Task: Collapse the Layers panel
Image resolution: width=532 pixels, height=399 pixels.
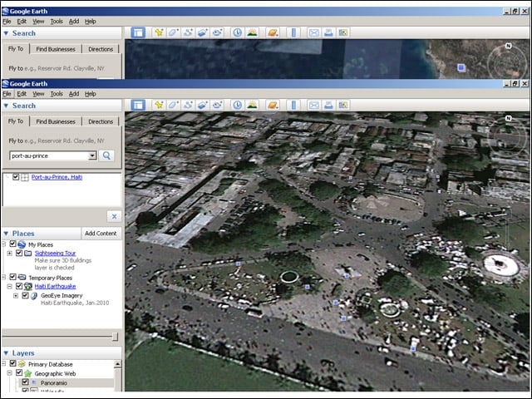Action: [x=6, y=353]
